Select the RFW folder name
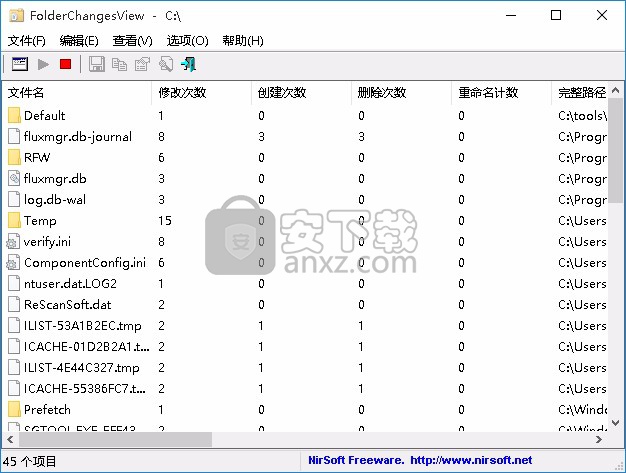Viewport: 626px width, 473px height. click(37, 157)
